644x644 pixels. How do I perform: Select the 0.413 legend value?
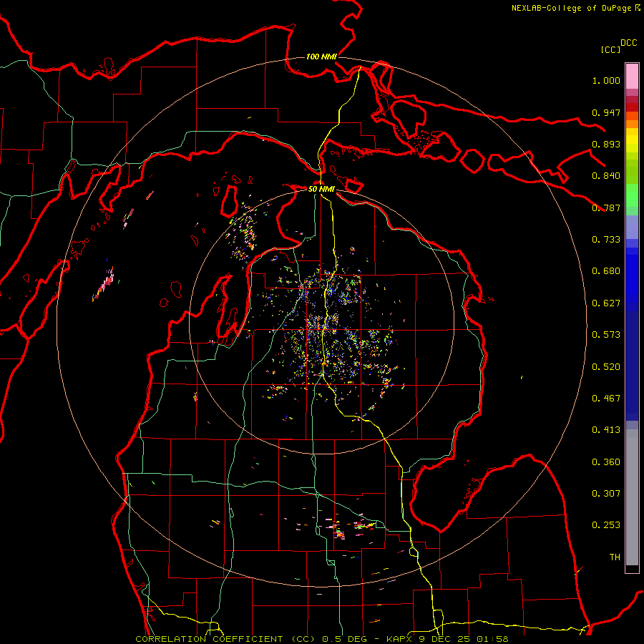pos(606,430)
